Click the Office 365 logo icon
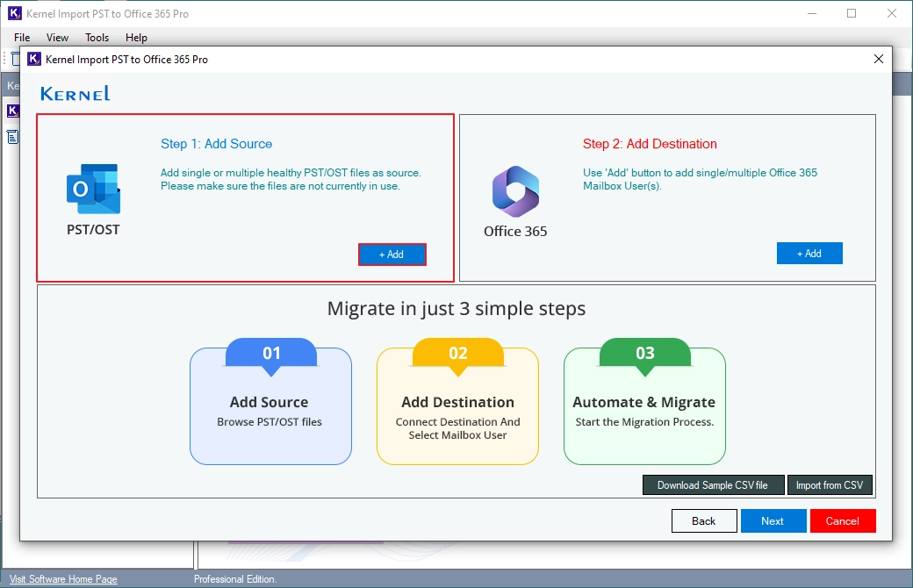The image size is (913, 588). (515, 191)
